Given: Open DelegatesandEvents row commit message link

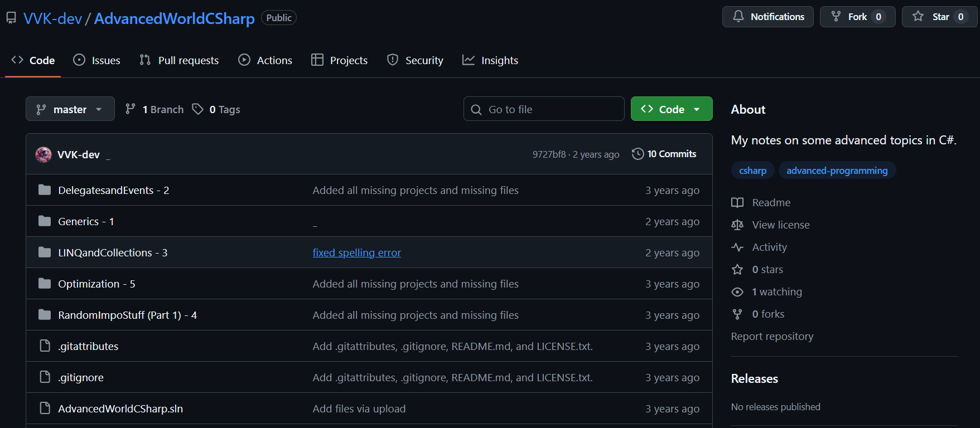Looking at the screenshot, I should (x=415, y=190).
